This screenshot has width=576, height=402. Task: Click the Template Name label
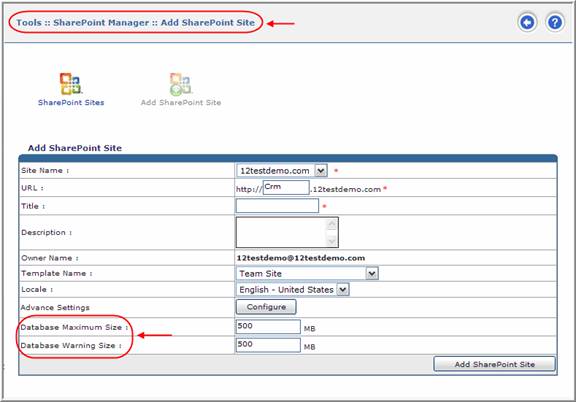coord(57,273)
